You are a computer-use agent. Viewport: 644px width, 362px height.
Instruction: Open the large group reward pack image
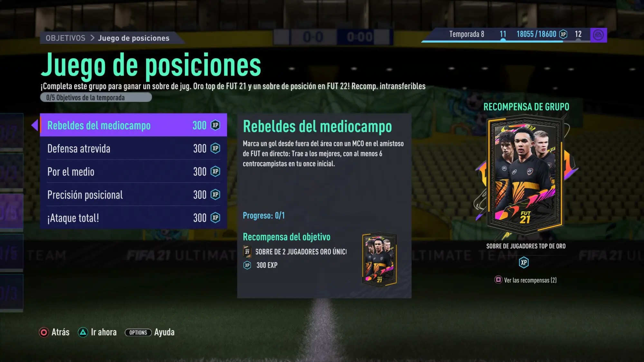click(526, 175)
